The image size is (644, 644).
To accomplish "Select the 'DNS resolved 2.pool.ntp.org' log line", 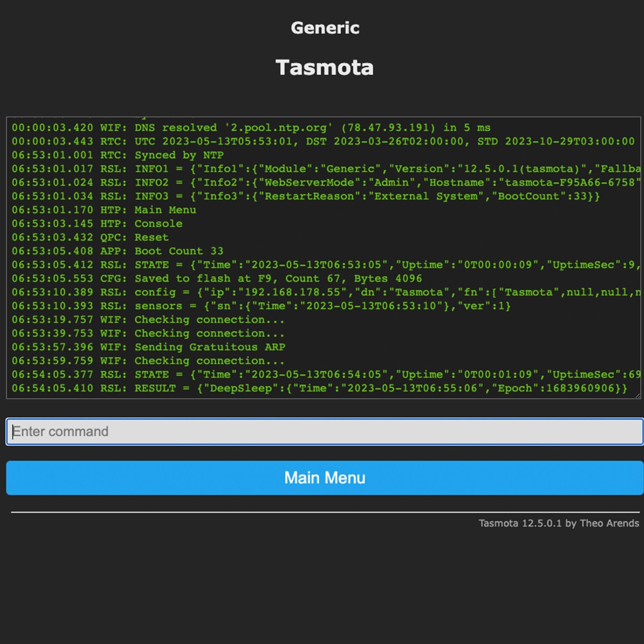I will click(x=251, y=128).
